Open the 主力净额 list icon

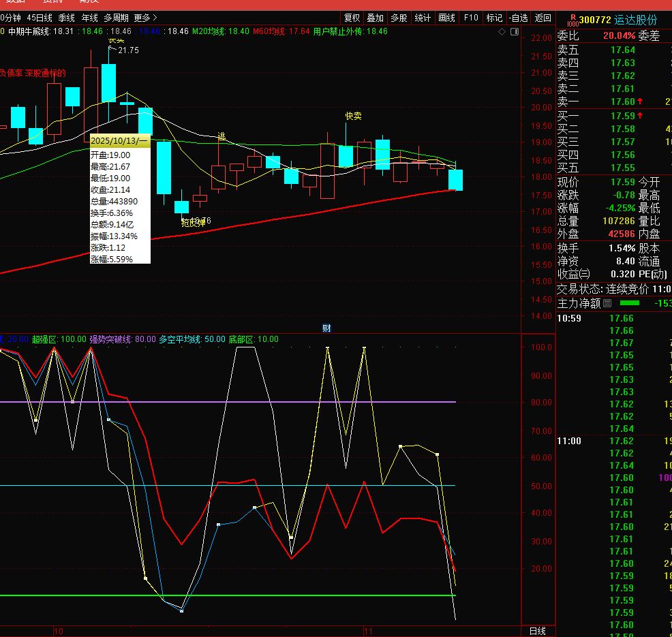coord(607,303)
